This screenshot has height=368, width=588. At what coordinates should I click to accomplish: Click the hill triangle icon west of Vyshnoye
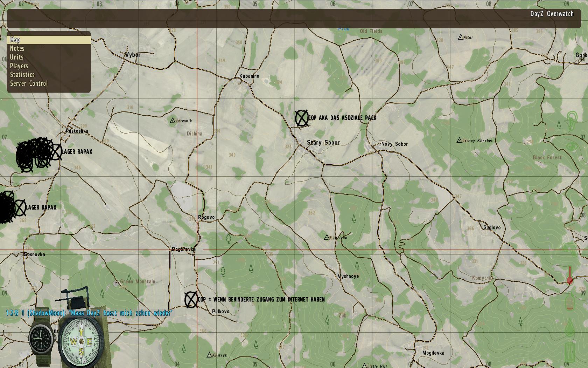point(327,237)
